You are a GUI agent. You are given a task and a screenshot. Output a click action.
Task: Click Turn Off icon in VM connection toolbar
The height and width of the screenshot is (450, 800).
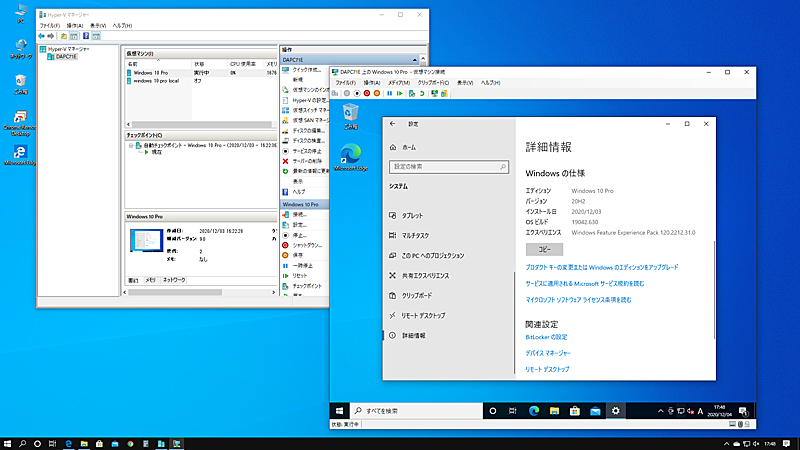(x=357, y=93)
